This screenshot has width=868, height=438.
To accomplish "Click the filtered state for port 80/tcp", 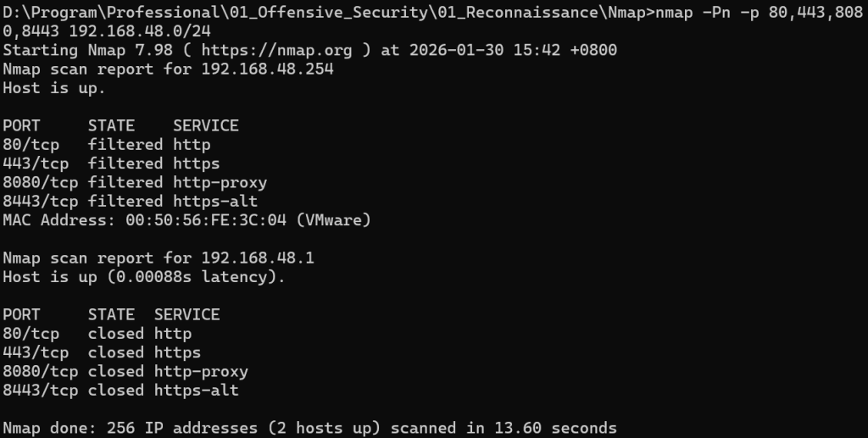I will point(125,145).
